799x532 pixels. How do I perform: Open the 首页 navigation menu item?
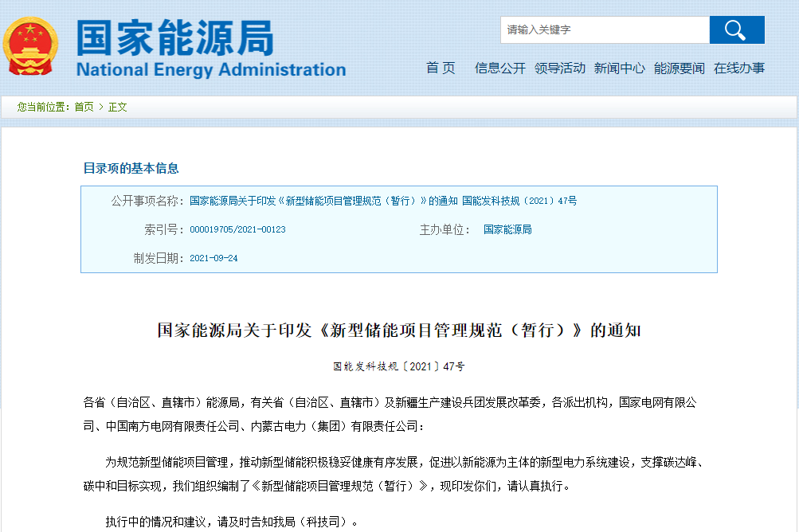[x=441, y=68]
